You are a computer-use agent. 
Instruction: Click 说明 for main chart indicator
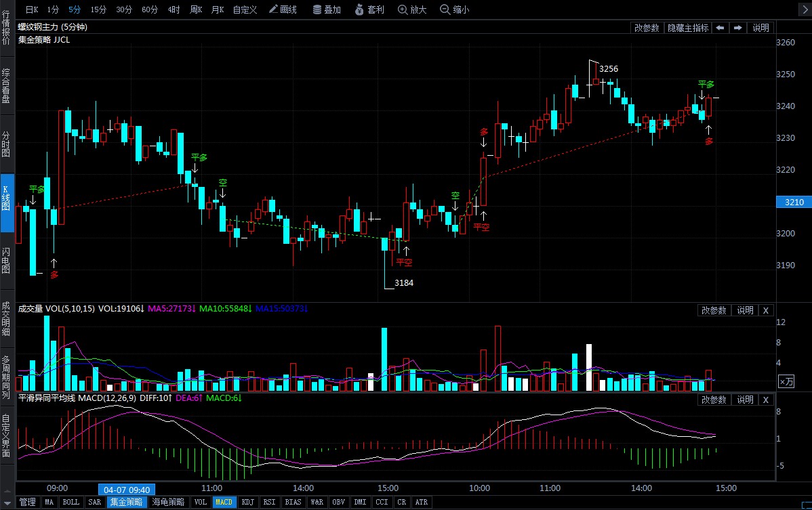(x=760, y=28)
